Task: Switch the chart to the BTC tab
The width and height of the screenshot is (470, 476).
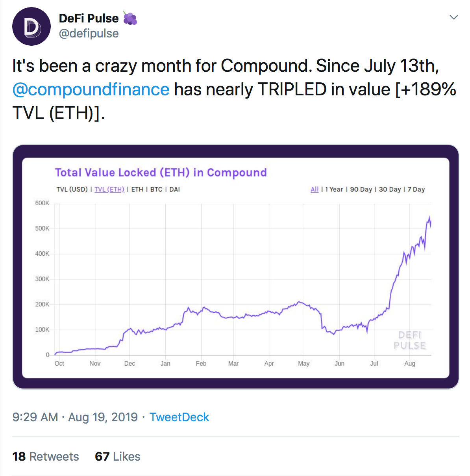Action: tap(156, 190)
